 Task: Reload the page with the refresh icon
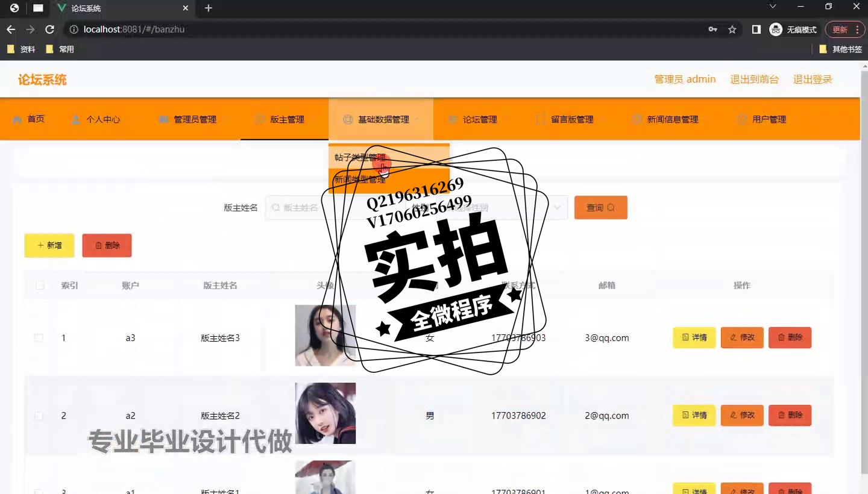pos(50,30)
